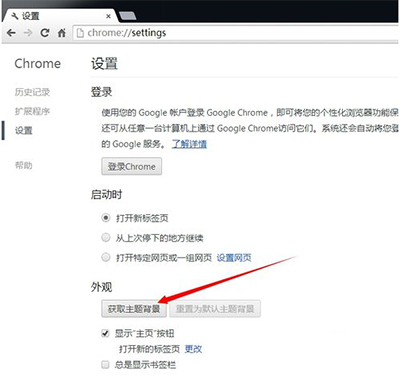
Task: Click the Chrome heading in the sidebar
Action: (x=38, y=63)
